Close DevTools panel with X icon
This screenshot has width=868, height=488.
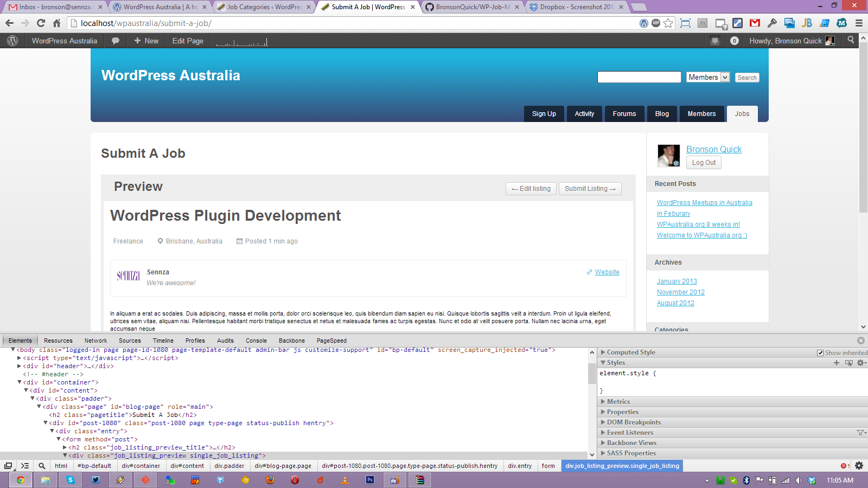[861, 341]
